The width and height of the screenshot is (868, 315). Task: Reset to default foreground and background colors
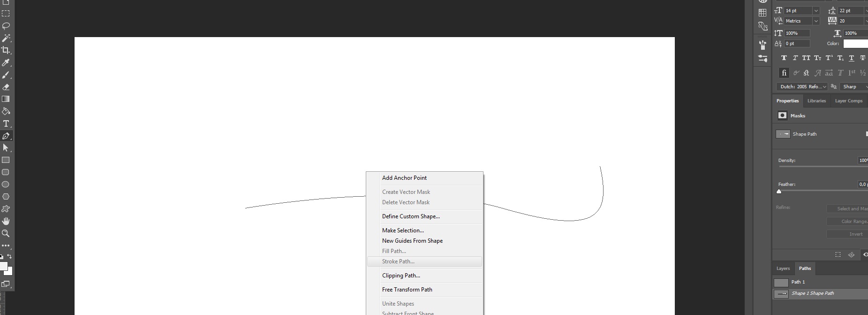coord(2,257)
